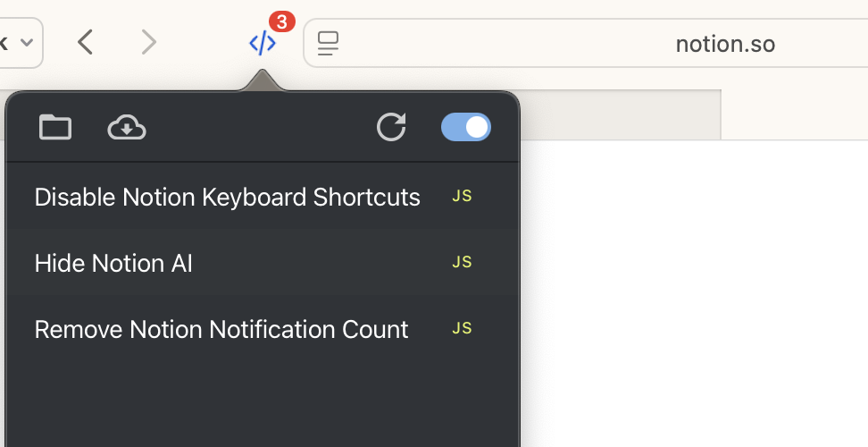868x447 pixels.
Task: Click the red 3 badge on extension icon
Action: 282,22
